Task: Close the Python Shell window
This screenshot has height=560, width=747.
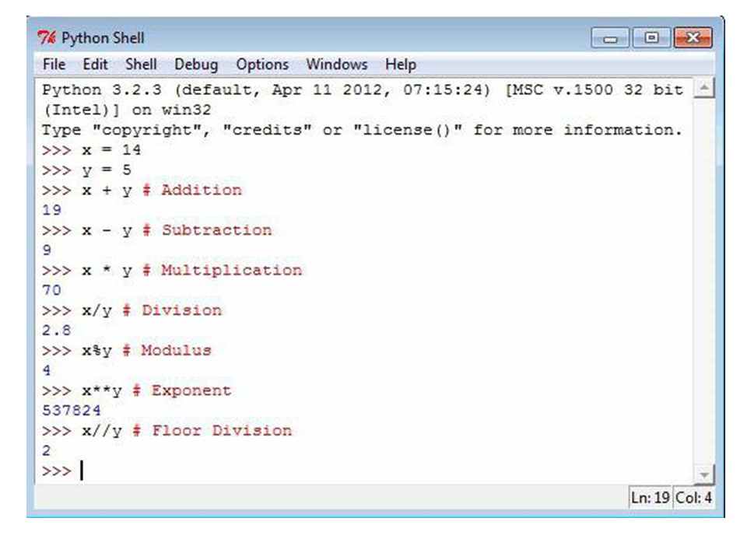Action: [693, 37]
